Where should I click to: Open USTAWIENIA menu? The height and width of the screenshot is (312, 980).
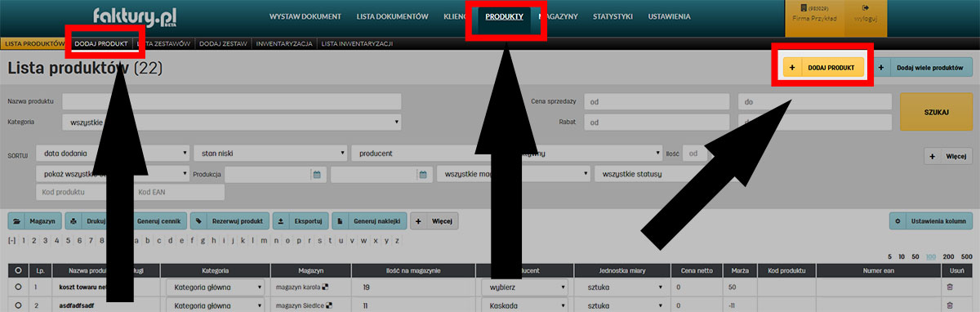[669, 16]
